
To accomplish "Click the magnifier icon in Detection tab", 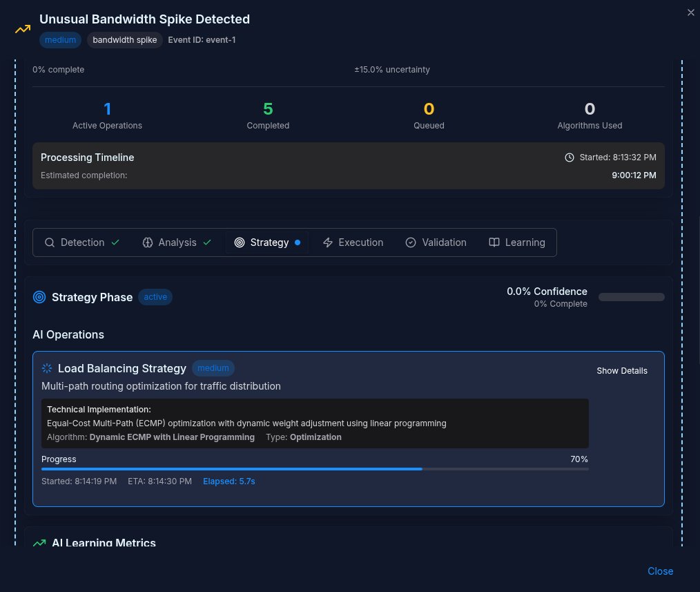I will point(50,242).
